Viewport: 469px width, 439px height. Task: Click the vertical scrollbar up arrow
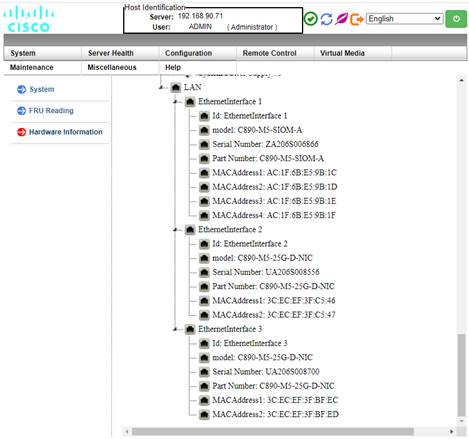[x=461, y=80]
